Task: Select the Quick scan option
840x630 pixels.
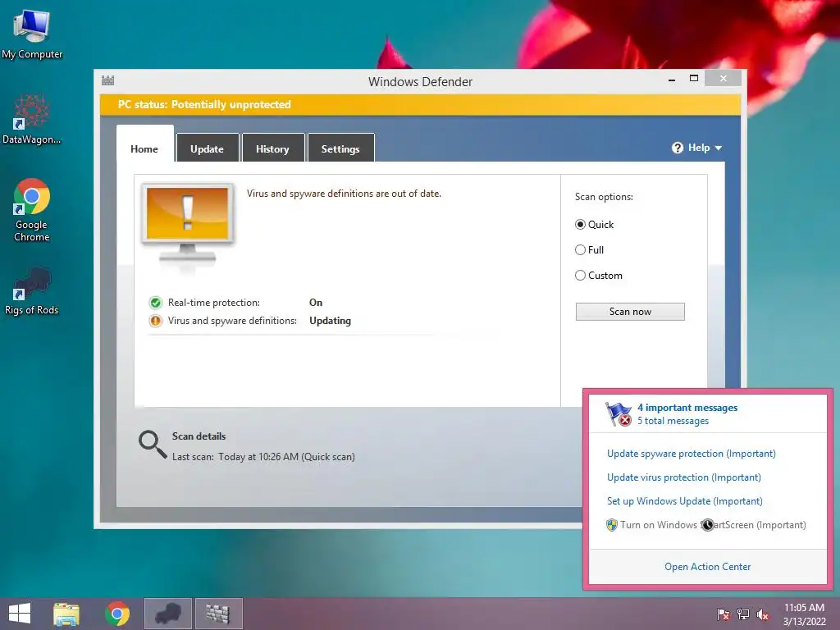Action: coord(594,225)
